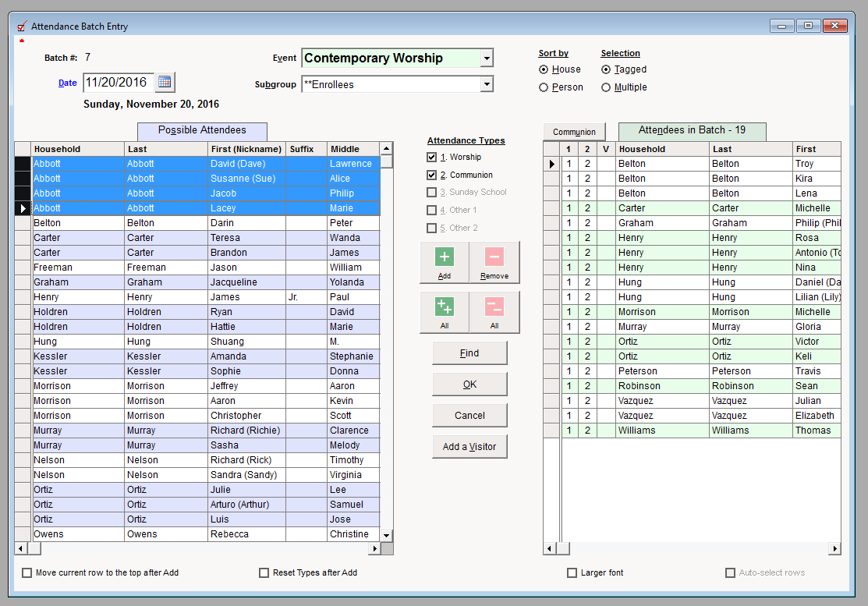Expand the Subgroup dropdown list
Screen dimensions: 868x606
[x=487, y=84]
